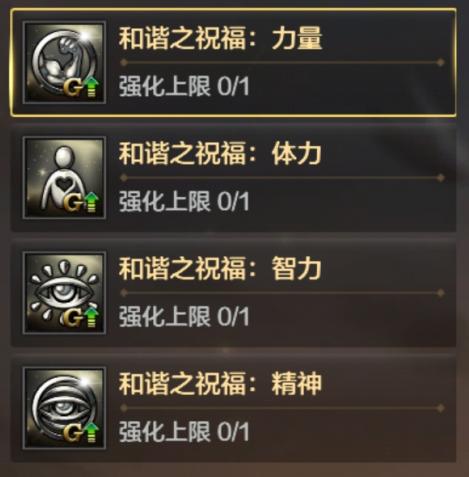The image size is (469, 477).
Task: Select the 和谐之祝福：力量 title
Action: coord(220,38)
